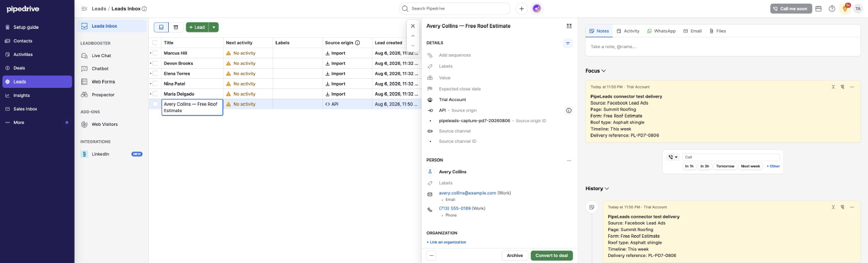Click the pin icon on the Focus note
Image resolution: width=868 pixels, height=263 pixels.
coord(842,87)
